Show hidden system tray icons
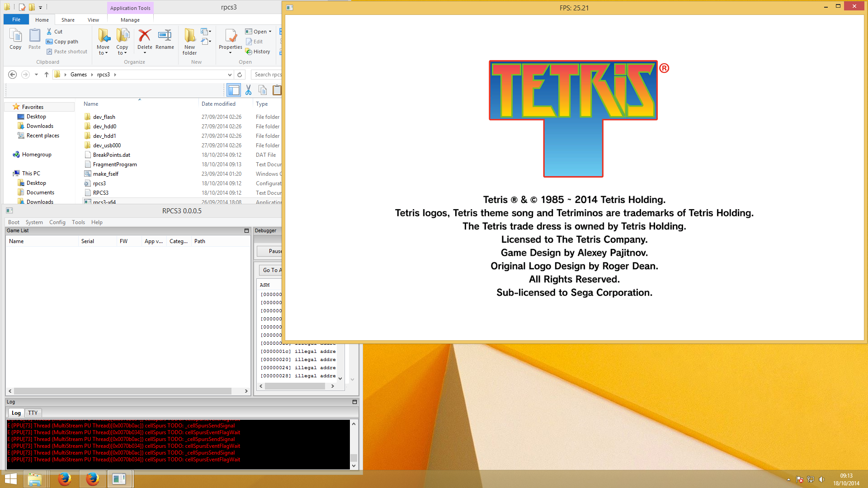Image resolution: width=868 pixels, height=488 pixels. pos(789,479)
